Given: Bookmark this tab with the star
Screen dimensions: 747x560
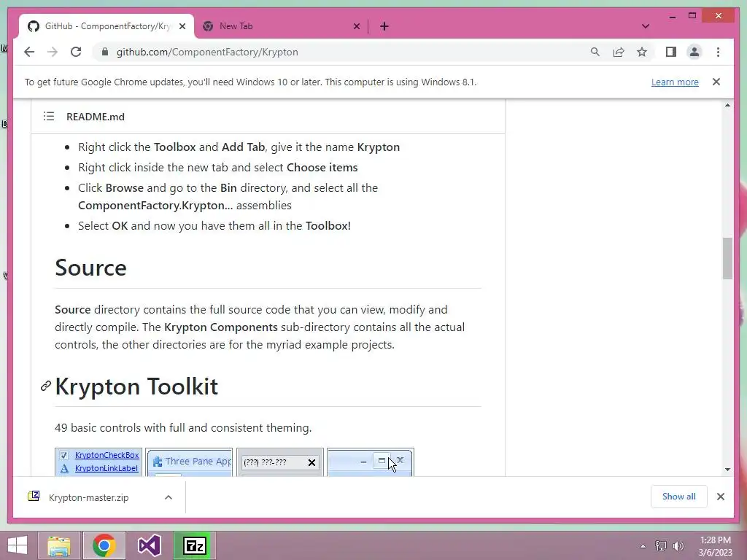Looking at the screenshot, I should [x=642, y=52].
